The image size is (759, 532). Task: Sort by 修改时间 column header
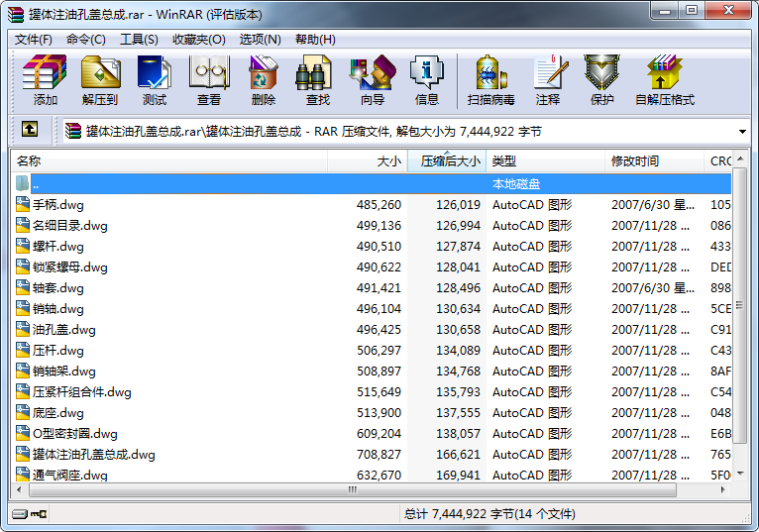(x=654, y=161)
